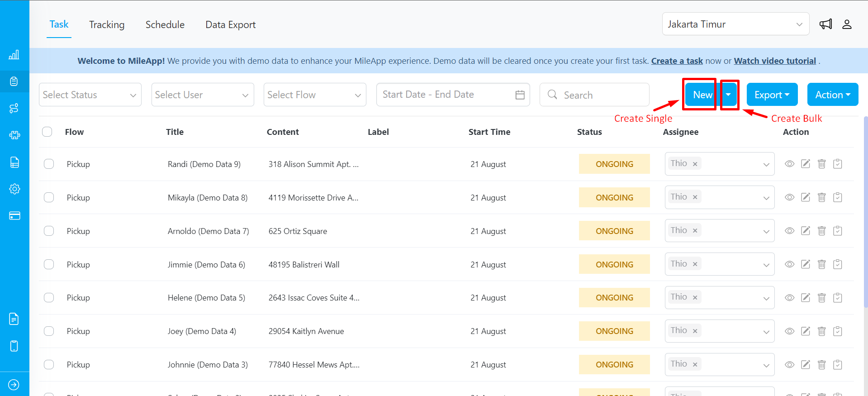Tick checkbox for Randi (Demo Data 9) row
868x396 pixels.
(49, 164)
